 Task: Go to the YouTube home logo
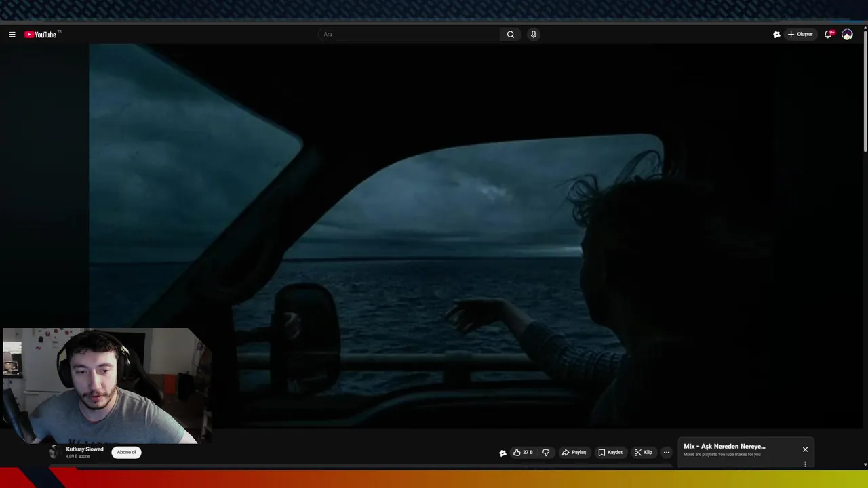click(x=42, y=35)
